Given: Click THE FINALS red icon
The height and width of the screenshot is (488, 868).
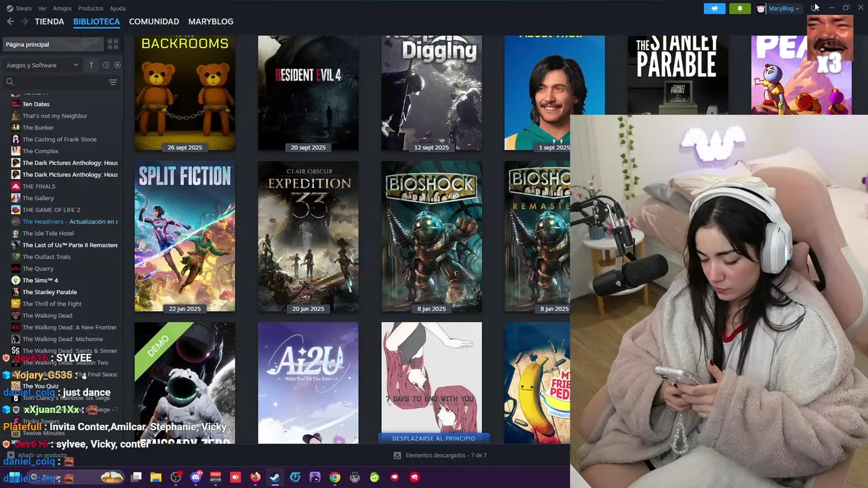Looking at the screenshot, I should click(x=16, y=186).
